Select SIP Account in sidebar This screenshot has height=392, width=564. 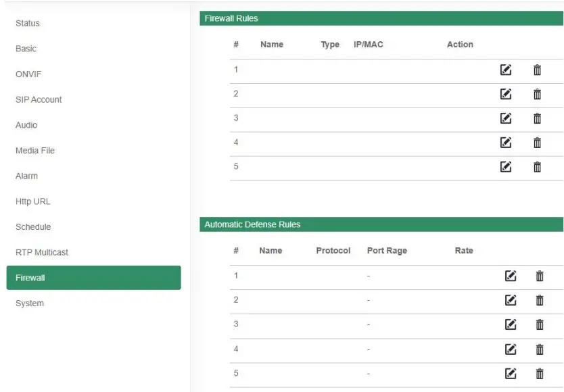click(x=39, y=100)
